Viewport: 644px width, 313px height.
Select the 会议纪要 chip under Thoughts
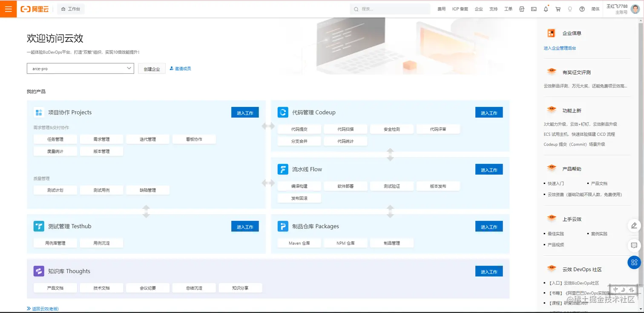(x=148, y=288)
